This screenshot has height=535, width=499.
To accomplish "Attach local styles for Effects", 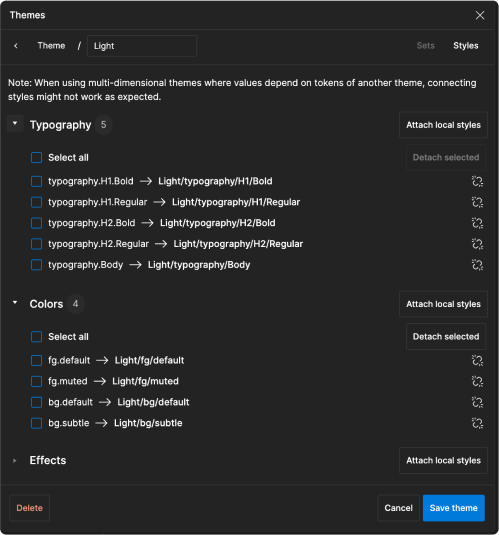I will [x=443, y=461].
